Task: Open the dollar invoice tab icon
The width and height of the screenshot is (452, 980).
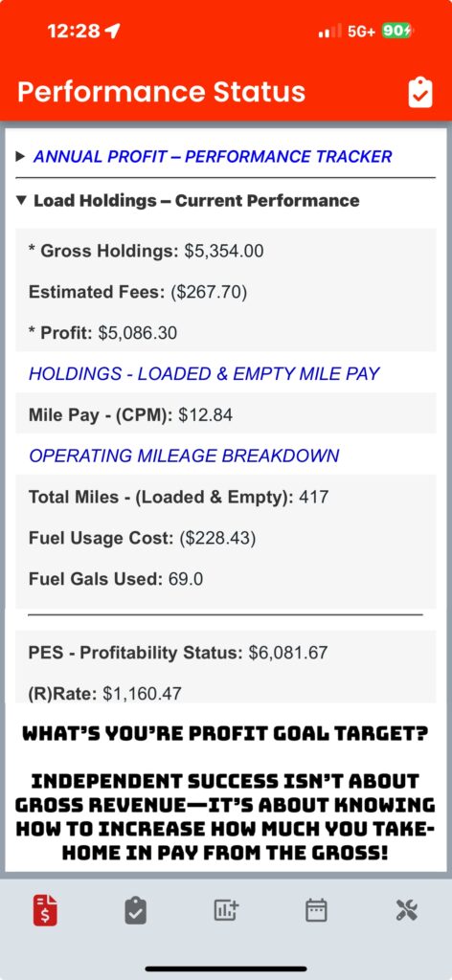Action: tap(45, 910)
